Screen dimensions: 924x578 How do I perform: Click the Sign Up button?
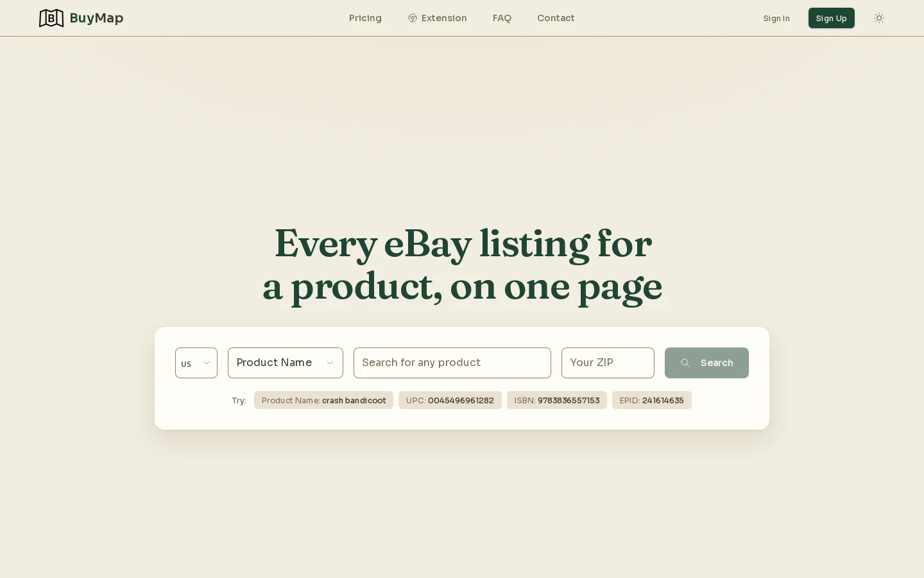[x=831, y=18]
